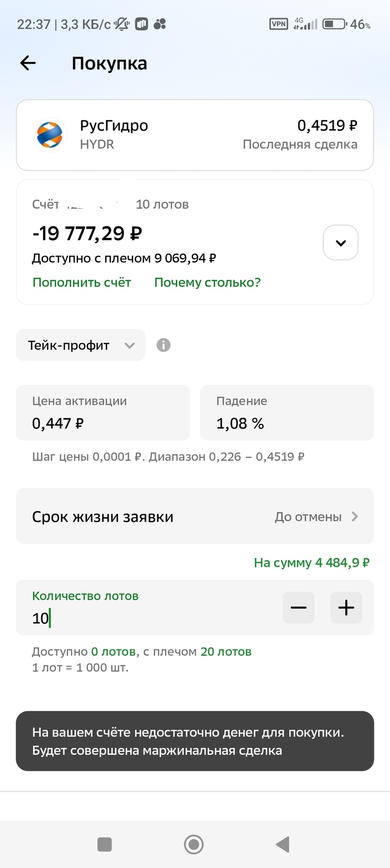Tap the back arrow icon

[28, 63]
